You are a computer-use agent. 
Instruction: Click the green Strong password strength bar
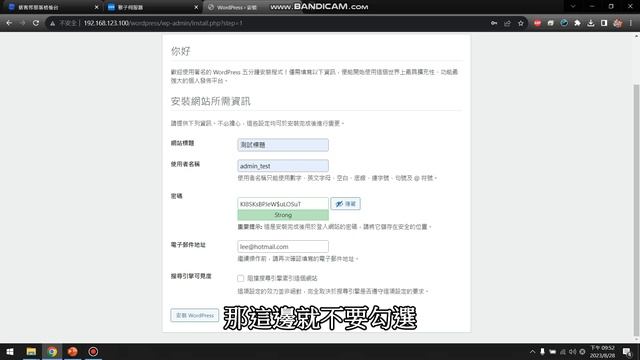click(283, 215)
